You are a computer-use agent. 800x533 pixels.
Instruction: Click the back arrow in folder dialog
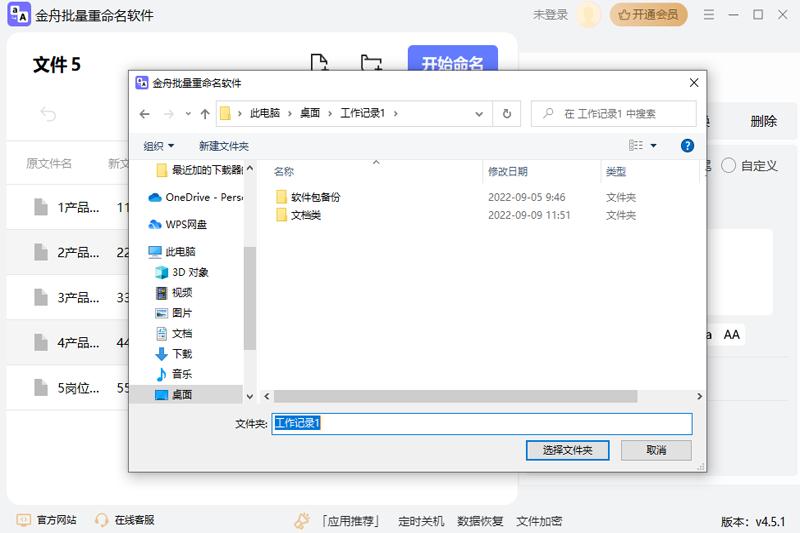pos(145,113)
